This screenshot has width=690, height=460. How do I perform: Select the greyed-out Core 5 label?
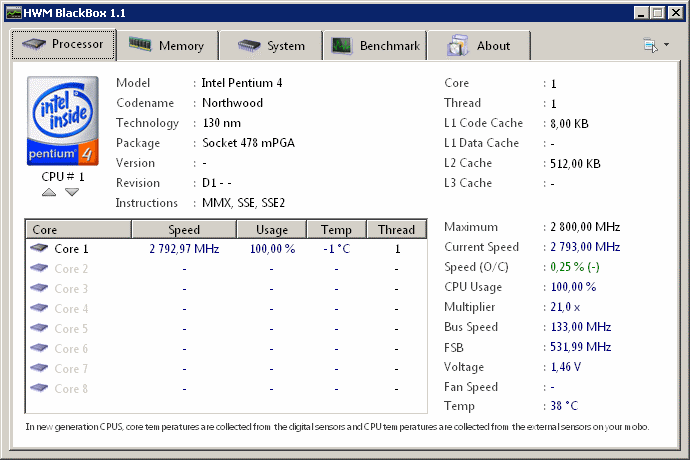[71, 329]
